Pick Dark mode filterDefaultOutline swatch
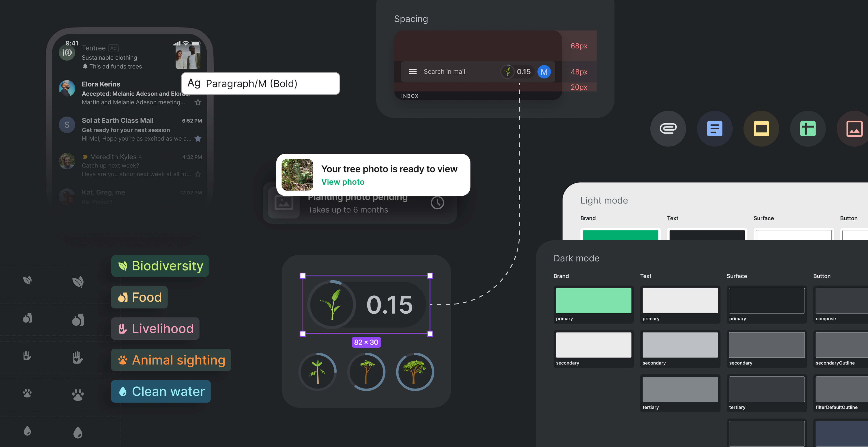 [842, 389]
